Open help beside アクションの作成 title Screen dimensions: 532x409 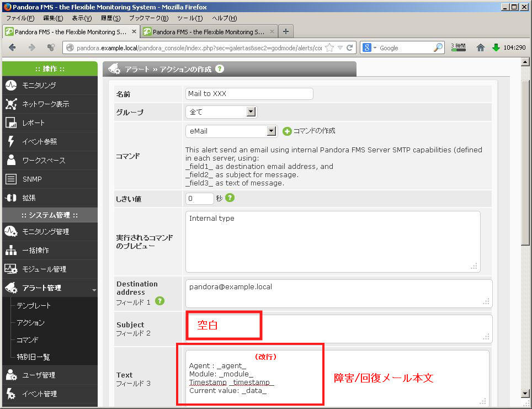pyautogui.click(x=220, y=68)
